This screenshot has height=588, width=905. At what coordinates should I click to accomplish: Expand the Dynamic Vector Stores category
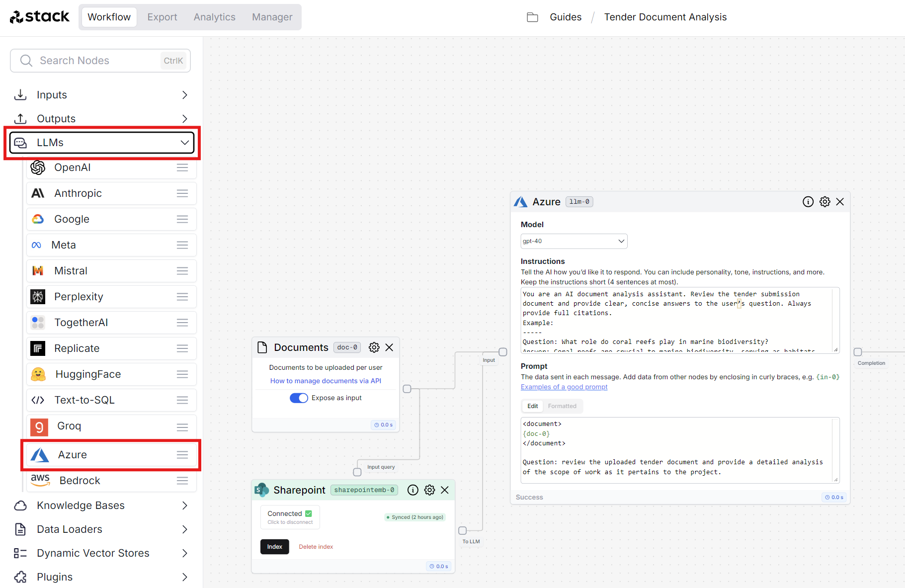click(101, 553)
